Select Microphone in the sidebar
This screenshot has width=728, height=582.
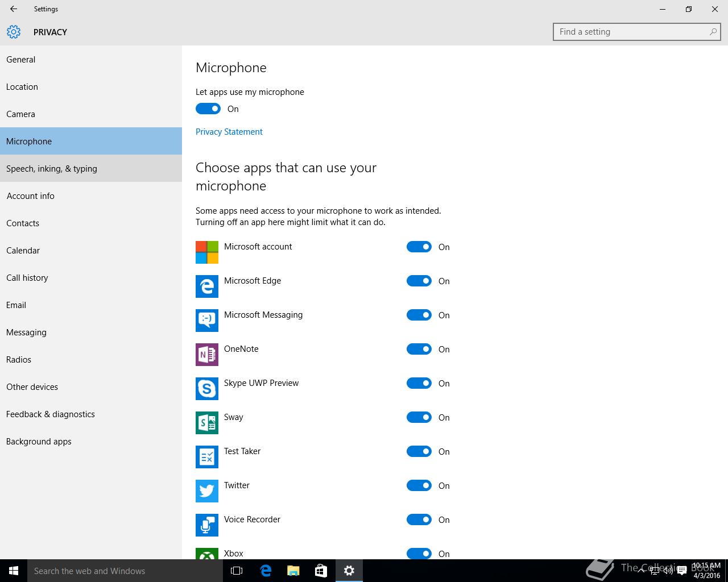point(91,141)
